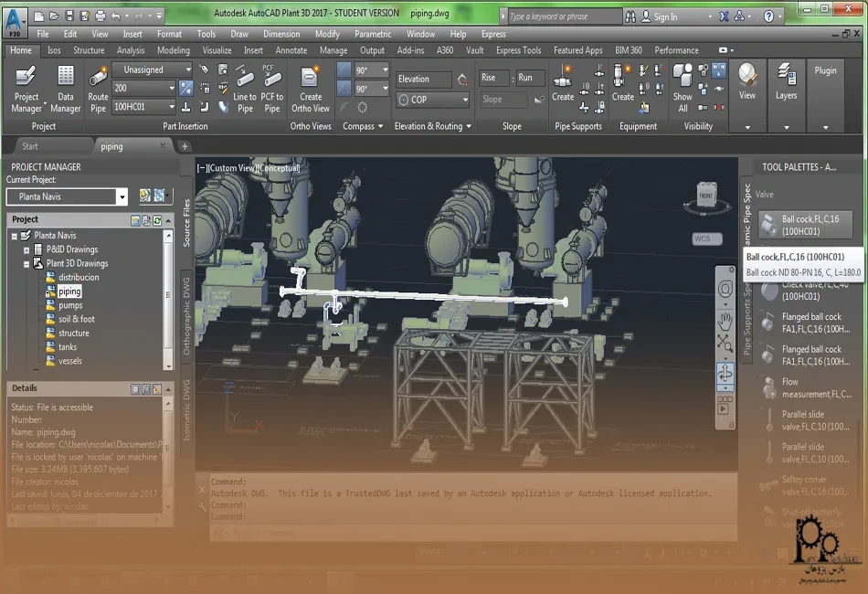Start the Route Pipe tool
Image resolution: width=868 pixels, height=594 pixels.
(98, 89)
